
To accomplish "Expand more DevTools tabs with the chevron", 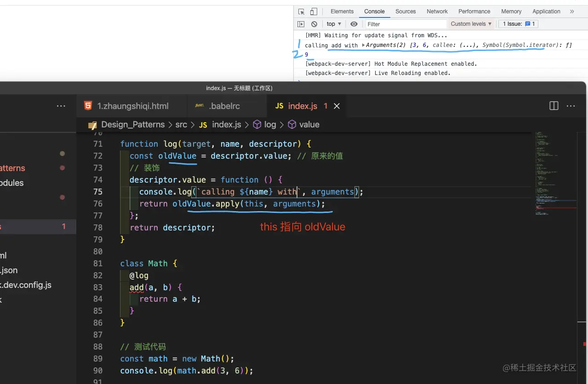I will (572, 11).
